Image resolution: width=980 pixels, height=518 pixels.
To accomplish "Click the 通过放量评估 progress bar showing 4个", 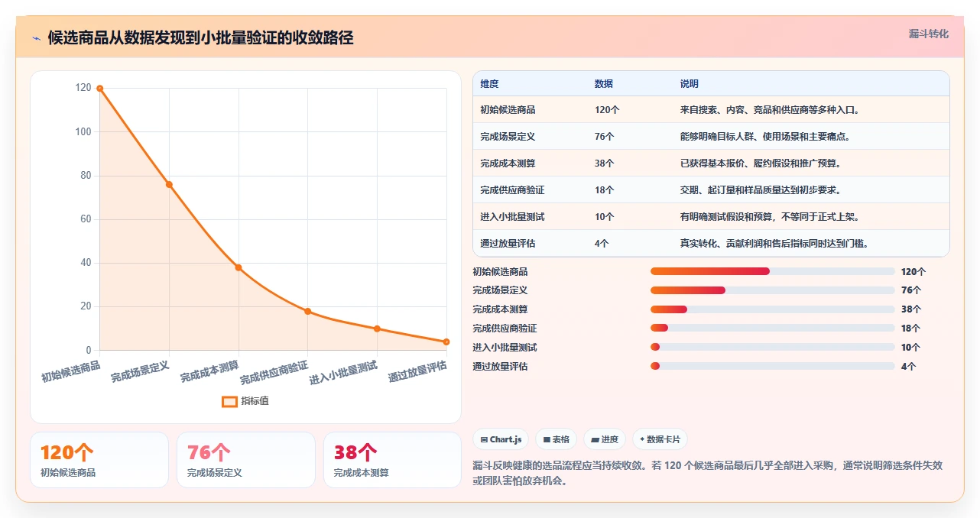I will 772,366.
